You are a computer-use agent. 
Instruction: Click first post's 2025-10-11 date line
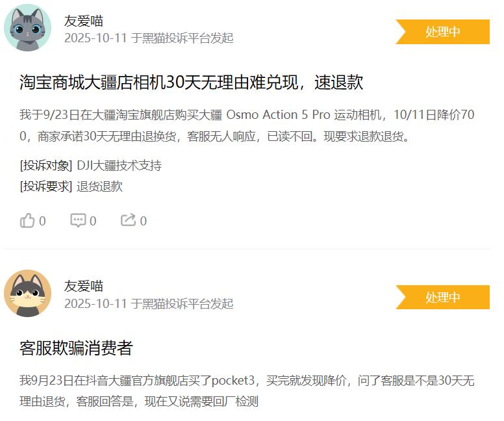pyautogui.click(x=149, y=38)
